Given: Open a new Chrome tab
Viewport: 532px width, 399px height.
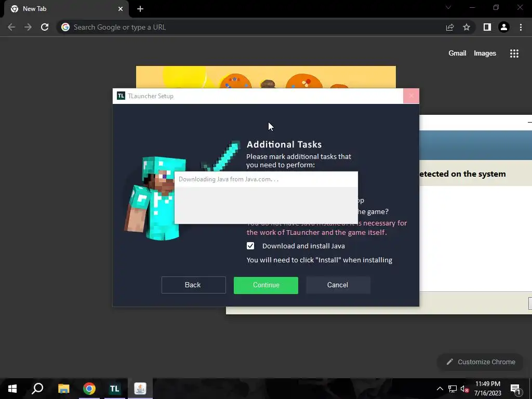Looking at the screenshot, I should point(140,9).
